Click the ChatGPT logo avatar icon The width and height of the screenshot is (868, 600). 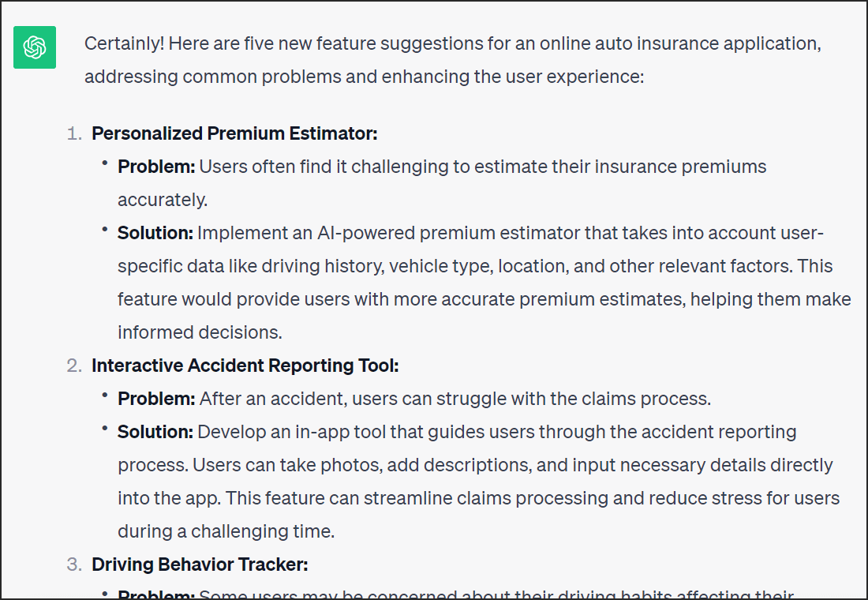34,47
